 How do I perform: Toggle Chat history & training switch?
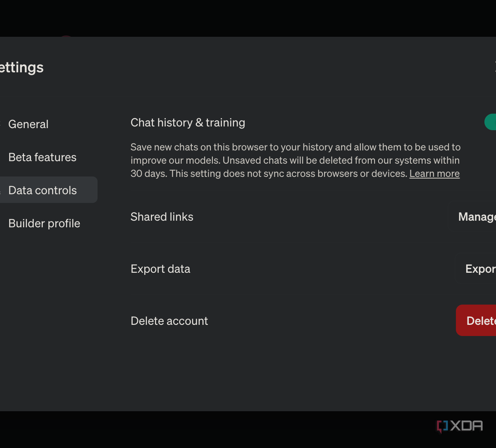pos(491,122)
